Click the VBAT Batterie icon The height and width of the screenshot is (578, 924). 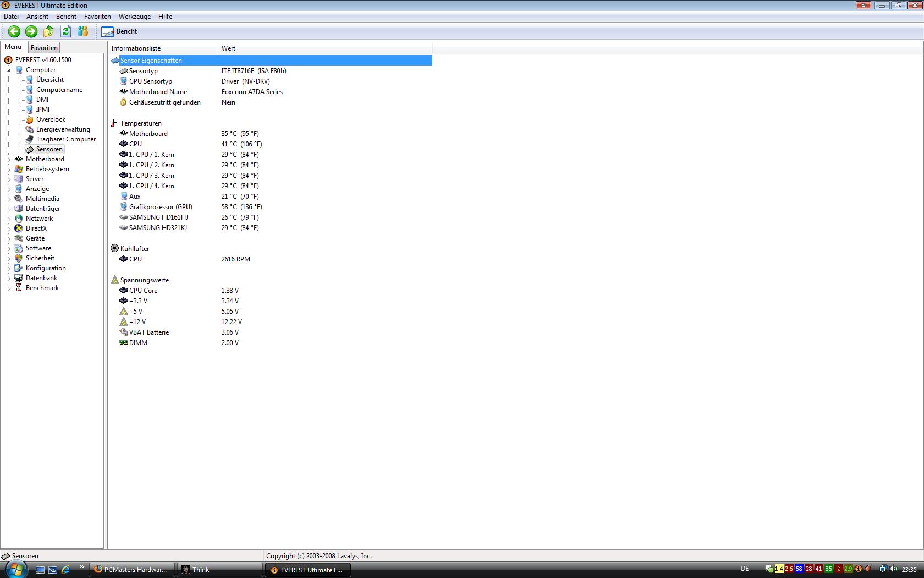(x=124, y=332)
